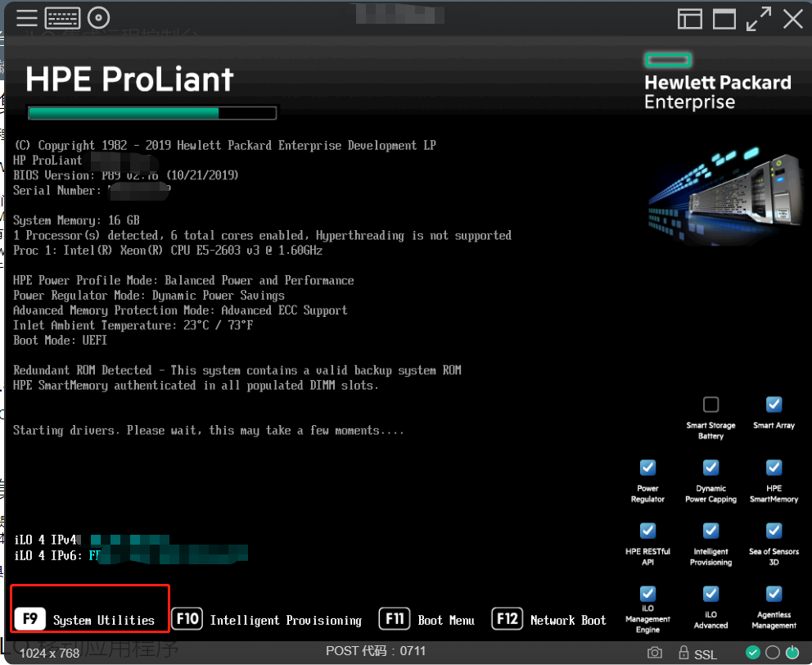The height and width of the screenshot is (665, 812).
Task: Click the iLO Advanced checkbox
Action: [710, 594]
